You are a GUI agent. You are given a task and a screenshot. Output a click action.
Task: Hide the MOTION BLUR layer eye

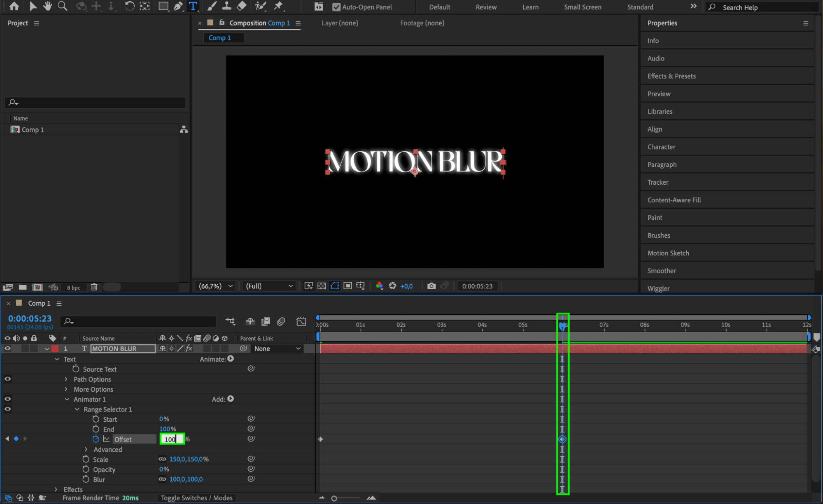(x=7, y=348)
